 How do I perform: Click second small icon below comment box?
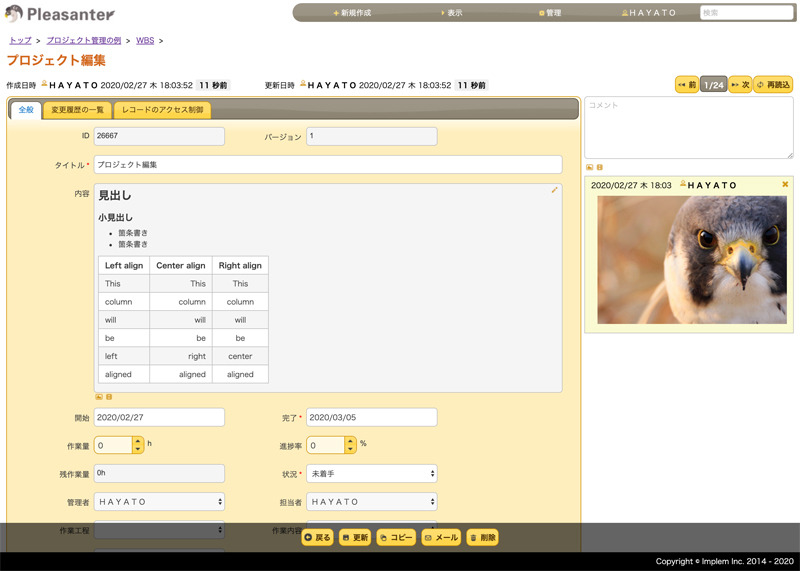coord(599,167)
